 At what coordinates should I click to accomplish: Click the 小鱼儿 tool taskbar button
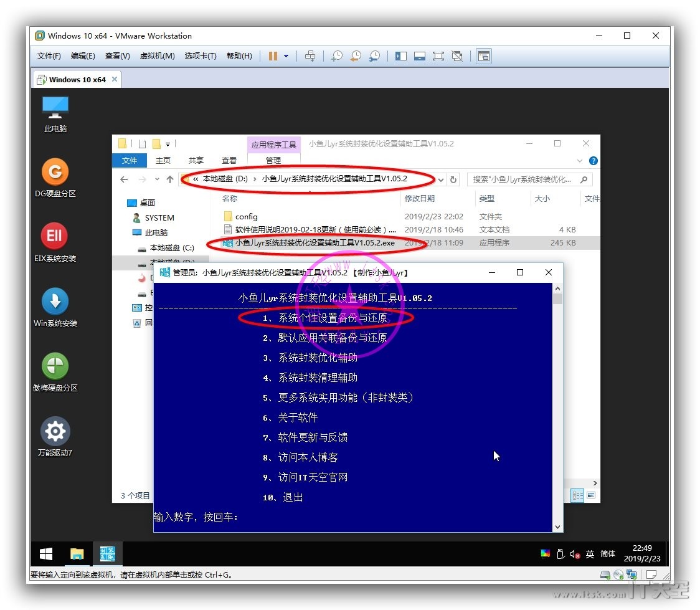coord(108,554)
